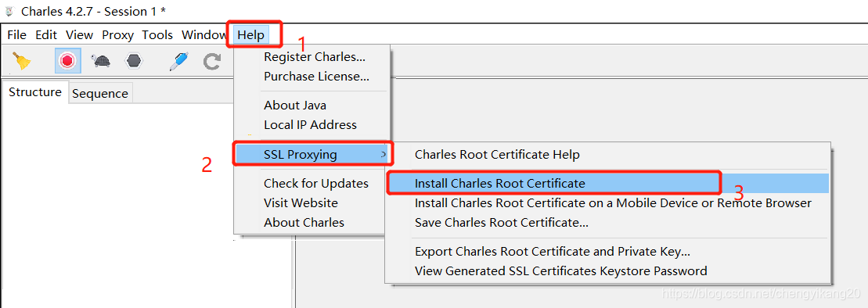Open the View menu
Image resolution: width=868 pixels, height=308 pixels.
(x=79, y=35)
